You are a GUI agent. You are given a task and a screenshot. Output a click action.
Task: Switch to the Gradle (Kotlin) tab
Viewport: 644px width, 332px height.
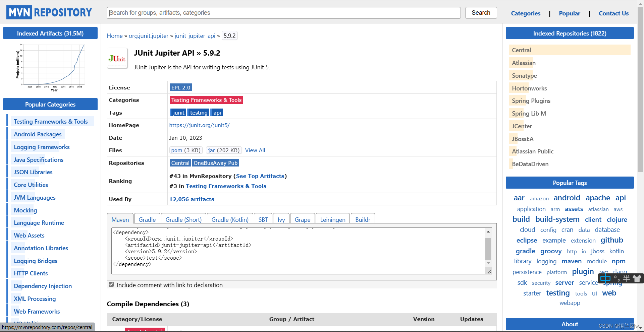230,219
